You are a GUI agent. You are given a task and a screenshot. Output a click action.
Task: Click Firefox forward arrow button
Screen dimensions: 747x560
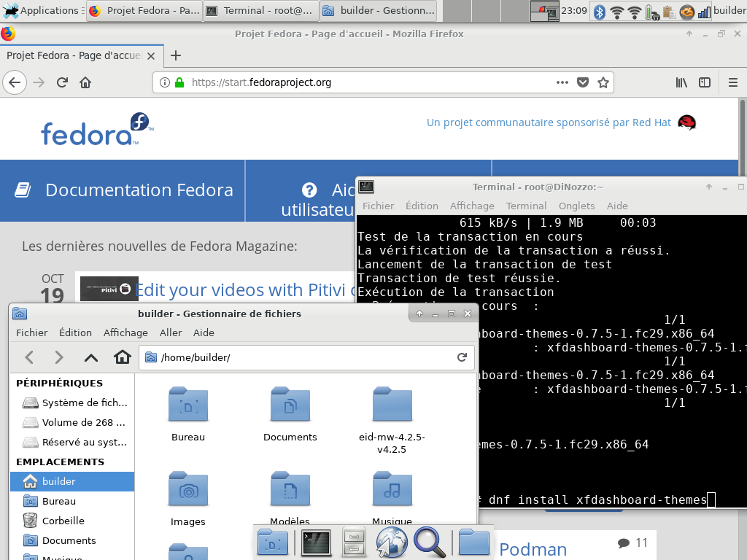click(x=39, y=82)
